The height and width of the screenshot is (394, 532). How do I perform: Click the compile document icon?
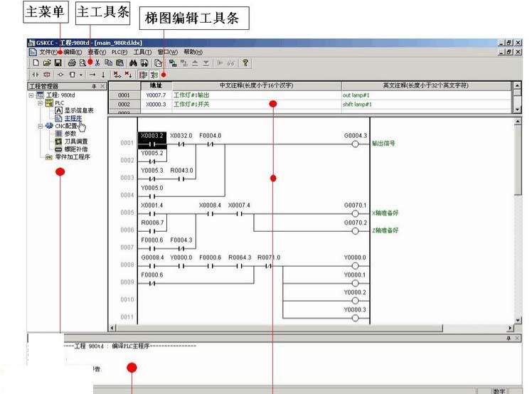[x=158, y=63]
